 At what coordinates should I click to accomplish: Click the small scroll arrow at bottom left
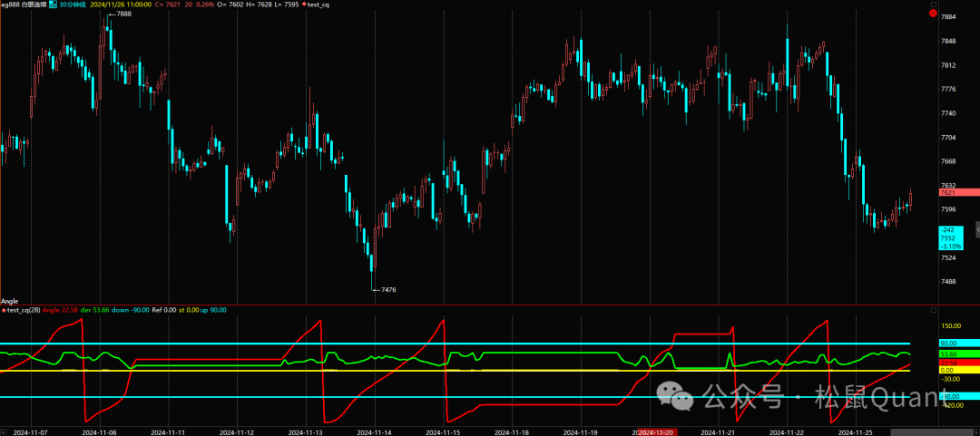pos(5,431)
